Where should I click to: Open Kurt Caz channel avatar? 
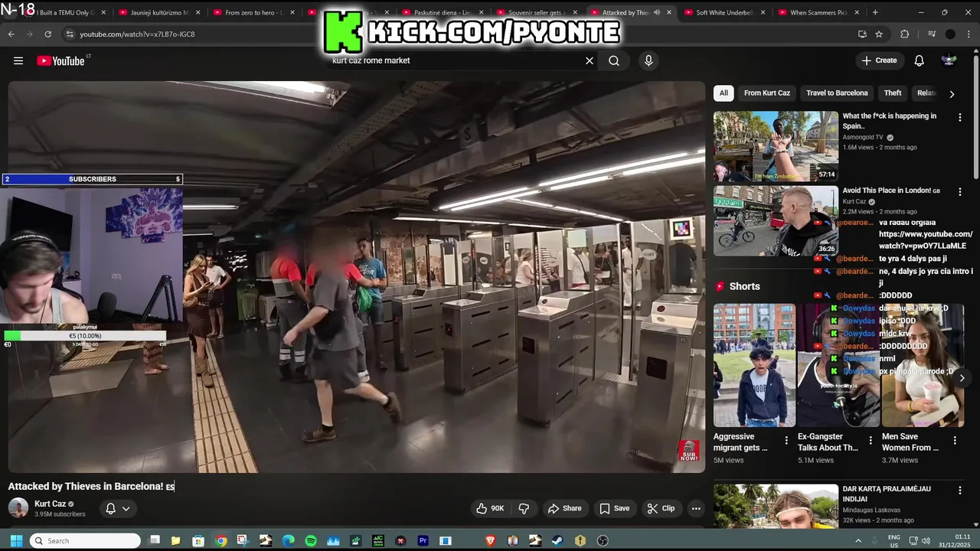coord(18,508)
